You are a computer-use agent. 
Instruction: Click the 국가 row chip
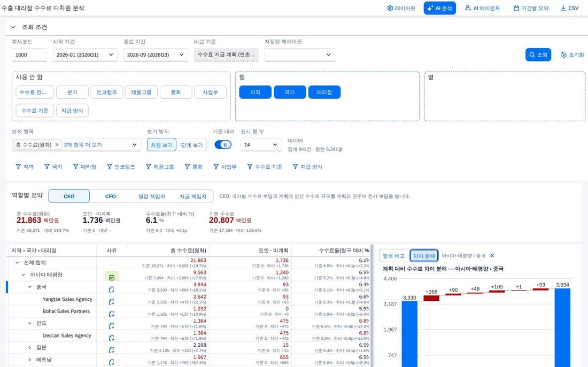pos(290,92)
